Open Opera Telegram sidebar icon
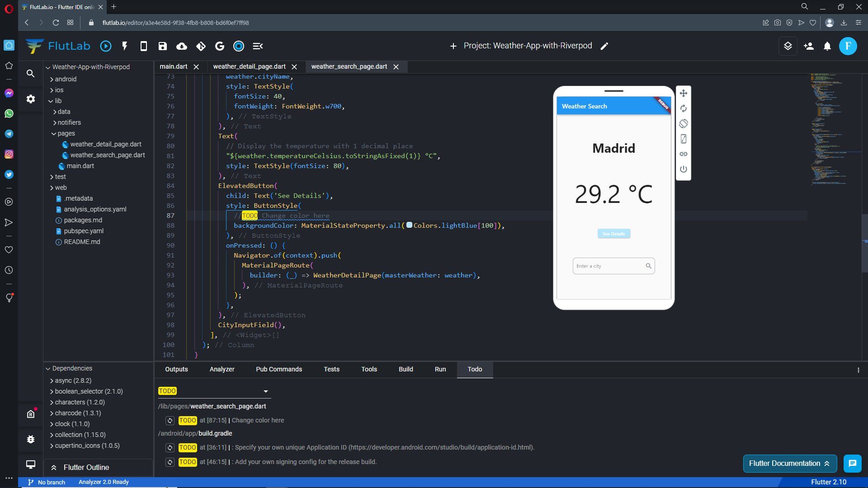868x488 pixels. pos(9,134)
